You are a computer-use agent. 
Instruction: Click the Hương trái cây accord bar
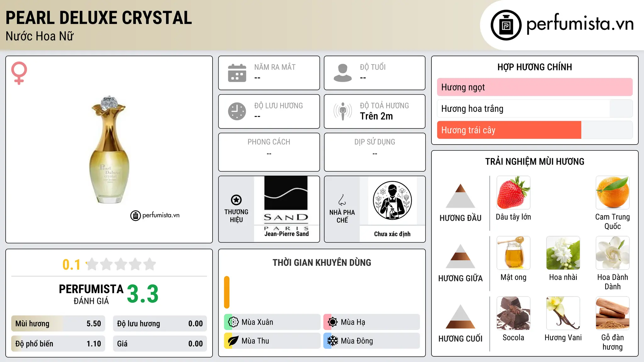535,130
